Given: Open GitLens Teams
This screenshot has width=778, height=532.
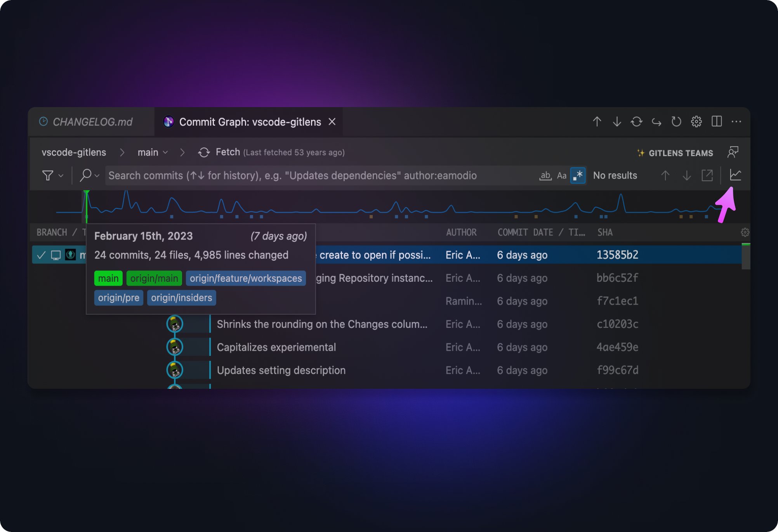Looking at the screenshot, I should (x=679, y=153).
